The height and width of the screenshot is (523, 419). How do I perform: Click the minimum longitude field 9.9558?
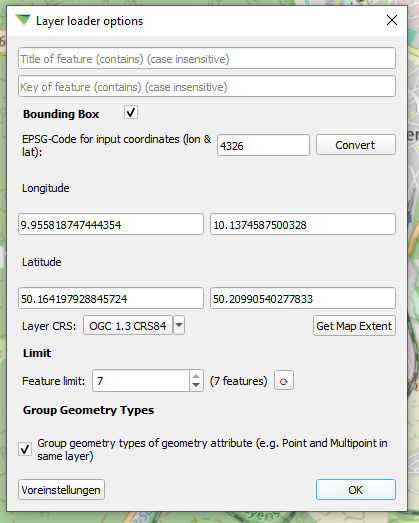coord(111,224)
